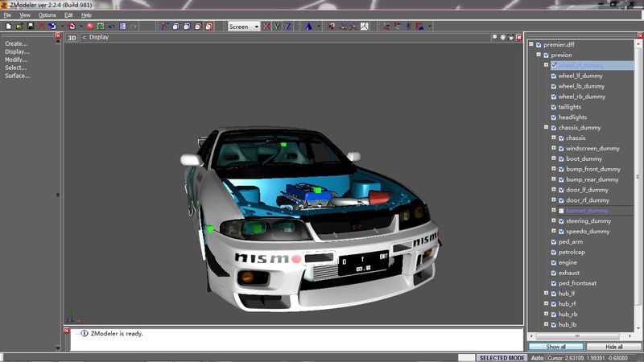Uncheck the engine visibility checkbox

coord(554,263)
